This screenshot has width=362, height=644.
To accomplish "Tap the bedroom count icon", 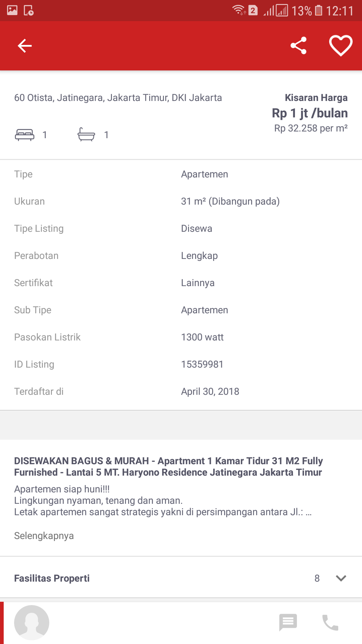I will click(x=24, y=135).
